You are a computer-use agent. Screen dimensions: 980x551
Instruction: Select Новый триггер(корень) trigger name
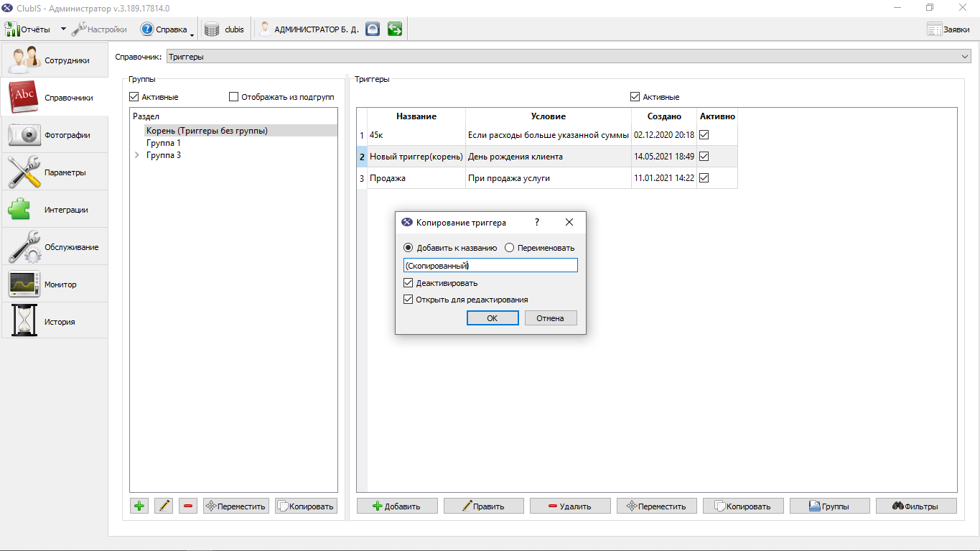tap(416, 157)
